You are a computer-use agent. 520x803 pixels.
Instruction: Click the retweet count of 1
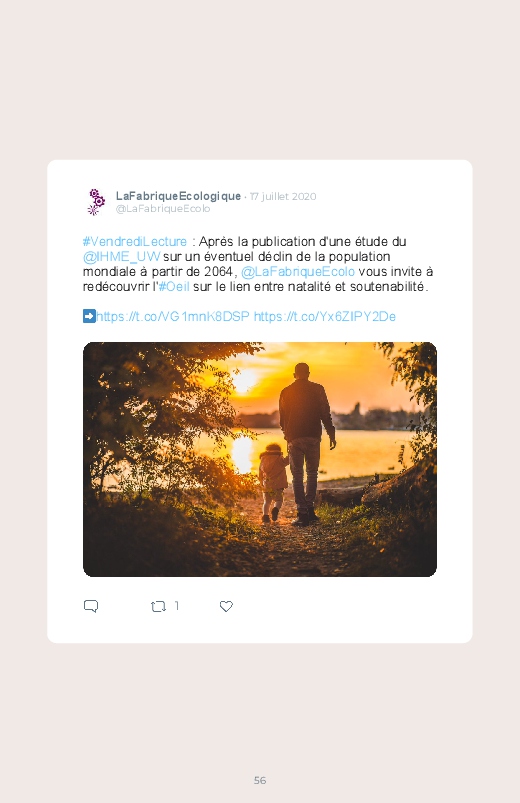[x=177, y=606]
